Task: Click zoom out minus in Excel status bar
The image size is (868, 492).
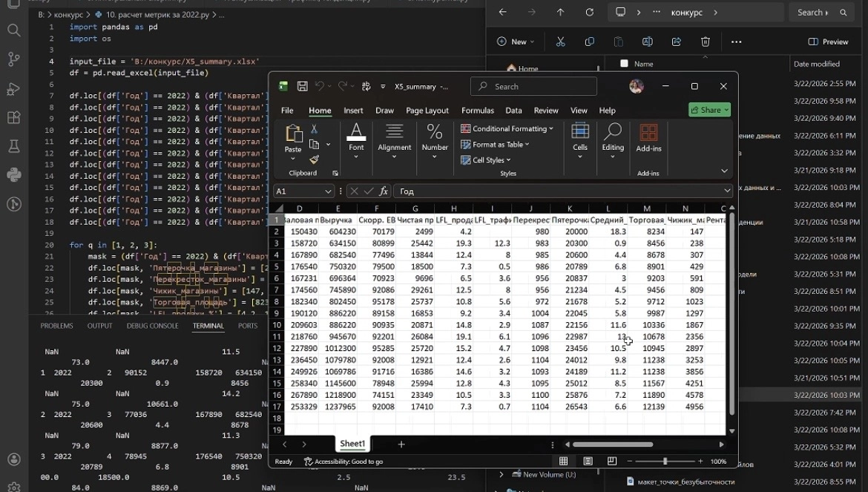Action: pyautogui.click(x=629, y=461)
